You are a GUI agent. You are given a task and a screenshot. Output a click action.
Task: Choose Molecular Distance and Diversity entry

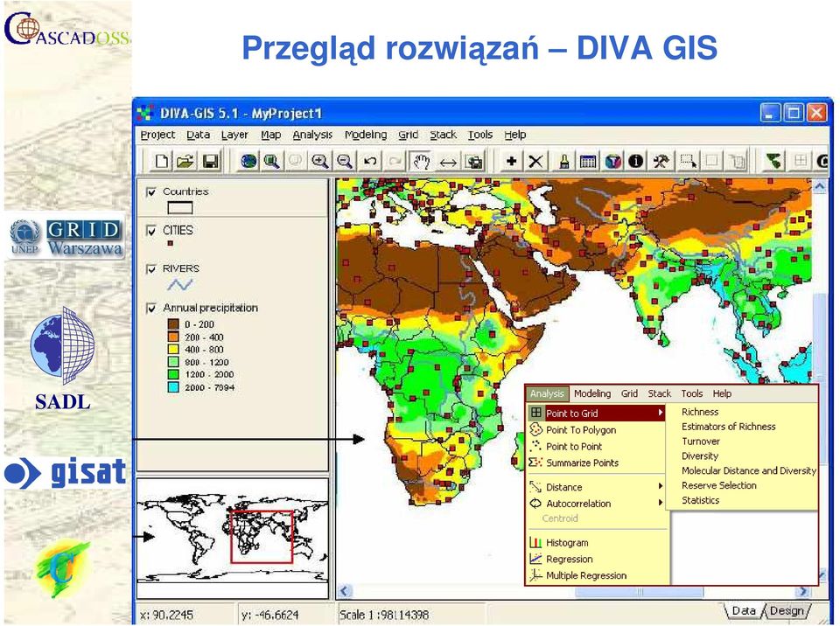click(749, 470)
